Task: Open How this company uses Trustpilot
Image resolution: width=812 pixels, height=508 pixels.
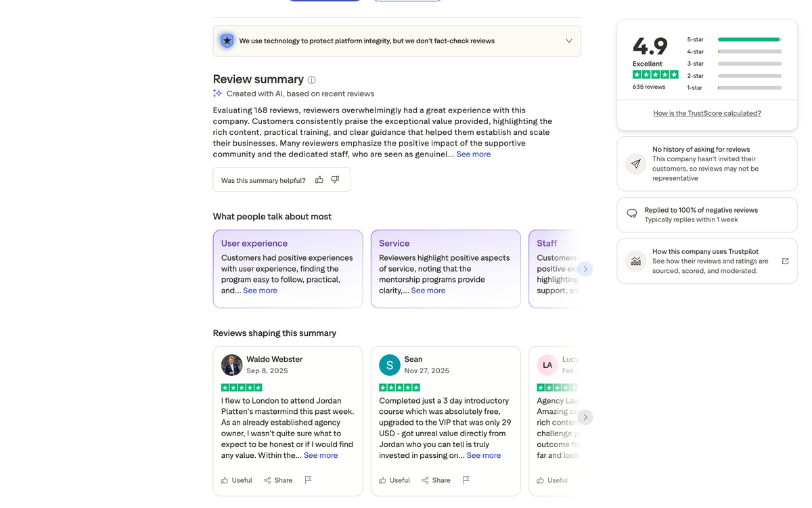Action: pyautogui.click(x=707, y=261)
